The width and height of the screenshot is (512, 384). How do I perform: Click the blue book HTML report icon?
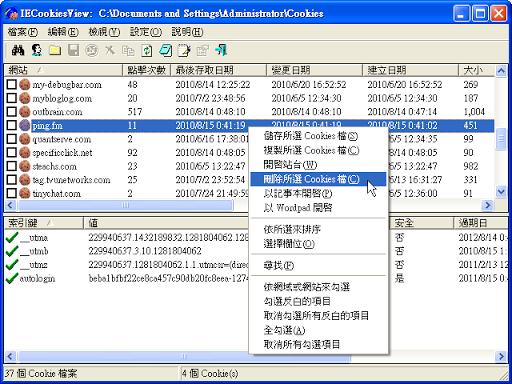pos(165,51)
